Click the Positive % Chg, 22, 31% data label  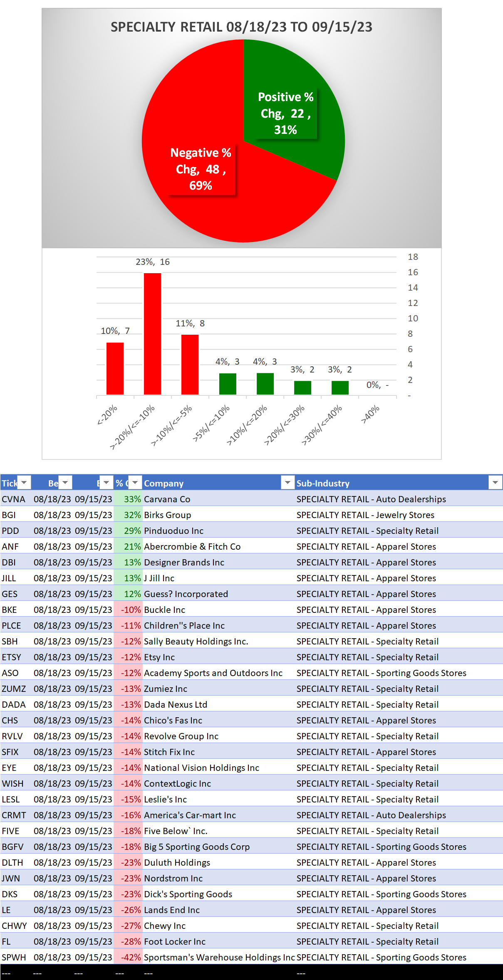(285, 114)
